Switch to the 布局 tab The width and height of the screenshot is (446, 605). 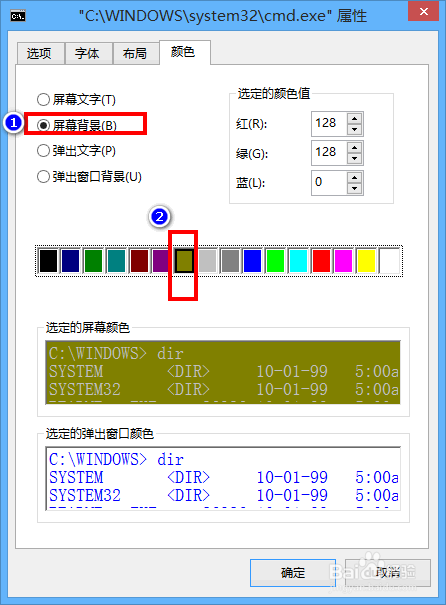135,53
